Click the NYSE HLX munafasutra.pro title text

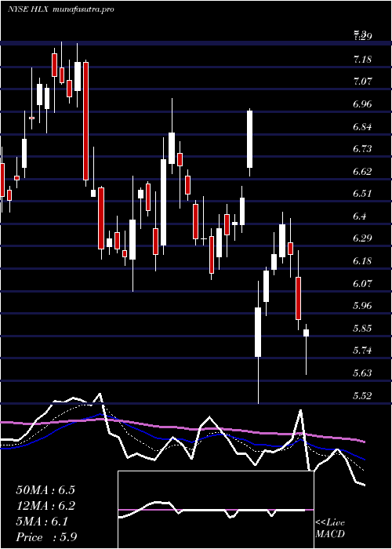click(61, 9)
